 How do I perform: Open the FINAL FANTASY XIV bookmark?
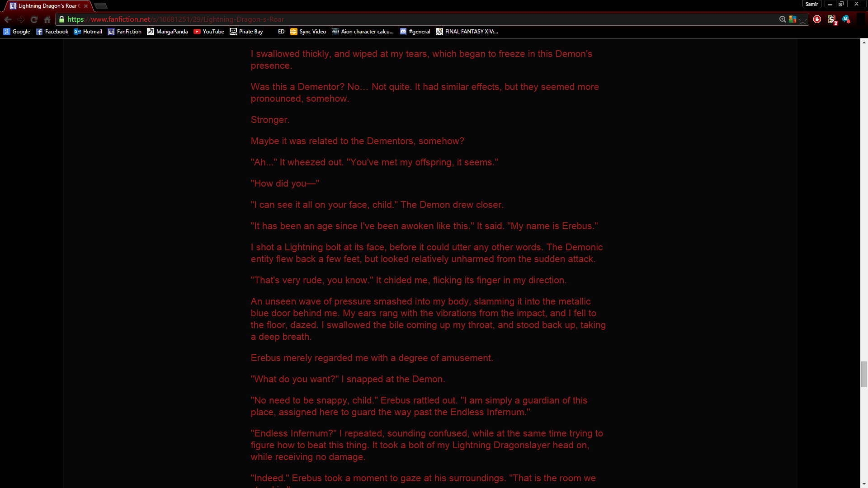tap(467, 32)
